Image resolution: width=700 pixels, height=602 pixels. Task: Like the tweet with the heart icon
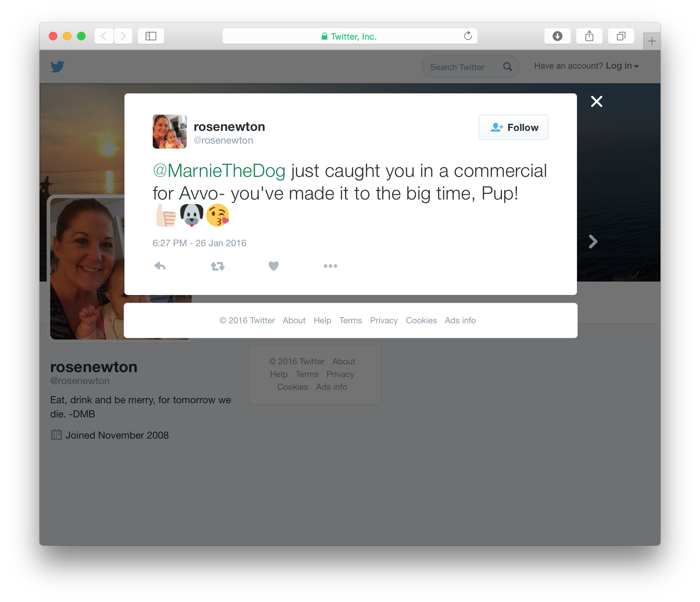coord(274,266)
